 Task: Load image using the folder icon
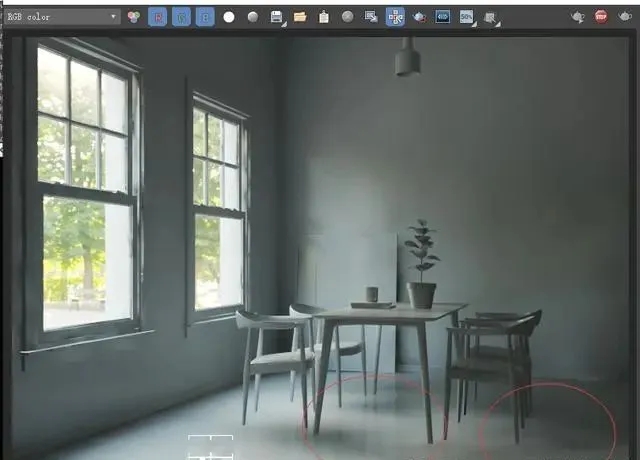tap(300, 17)
